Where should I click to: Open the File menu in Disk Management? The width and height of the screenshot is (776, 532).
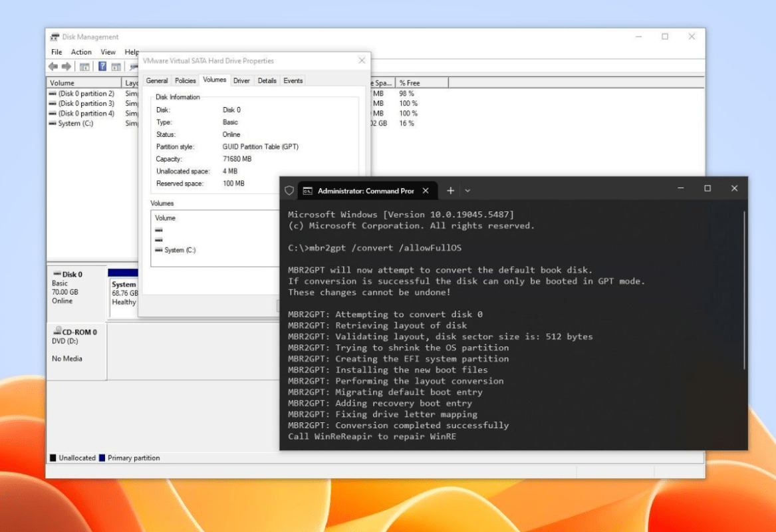57,52
